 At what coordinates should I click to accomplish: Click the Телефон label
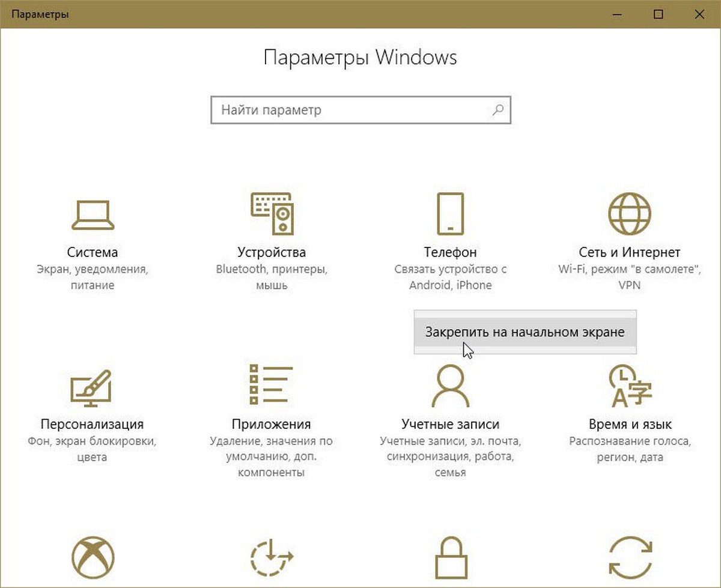click(450, 252)
